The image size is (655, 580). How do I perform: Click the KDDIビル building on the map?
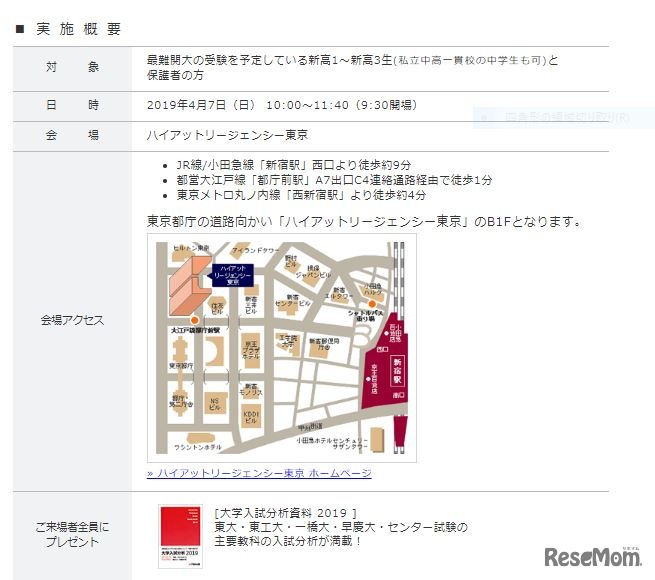tap(251, 416)
